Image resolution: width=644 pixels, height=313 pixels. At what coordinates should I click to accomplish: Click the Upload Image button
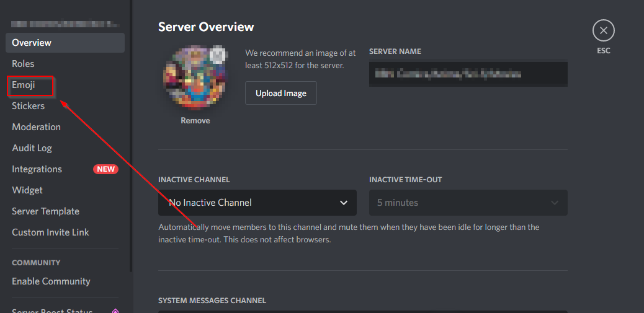[x=281, y=93]
